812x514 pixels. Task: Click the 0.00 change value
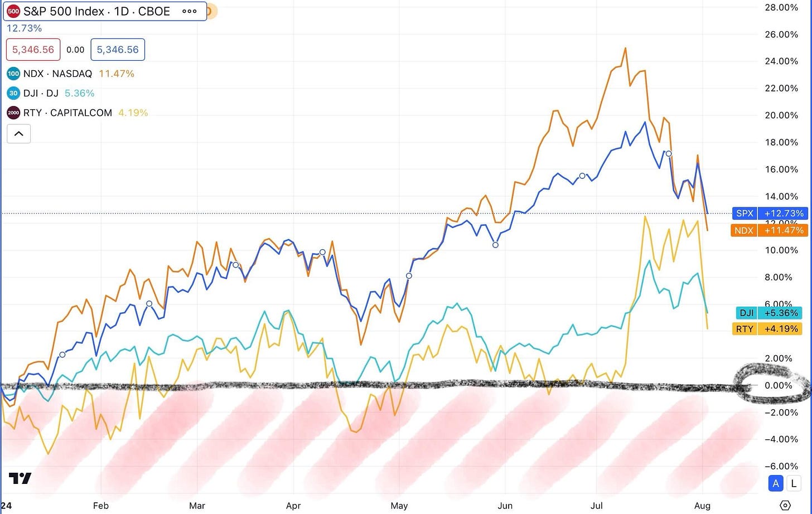(x=75, y=50)
